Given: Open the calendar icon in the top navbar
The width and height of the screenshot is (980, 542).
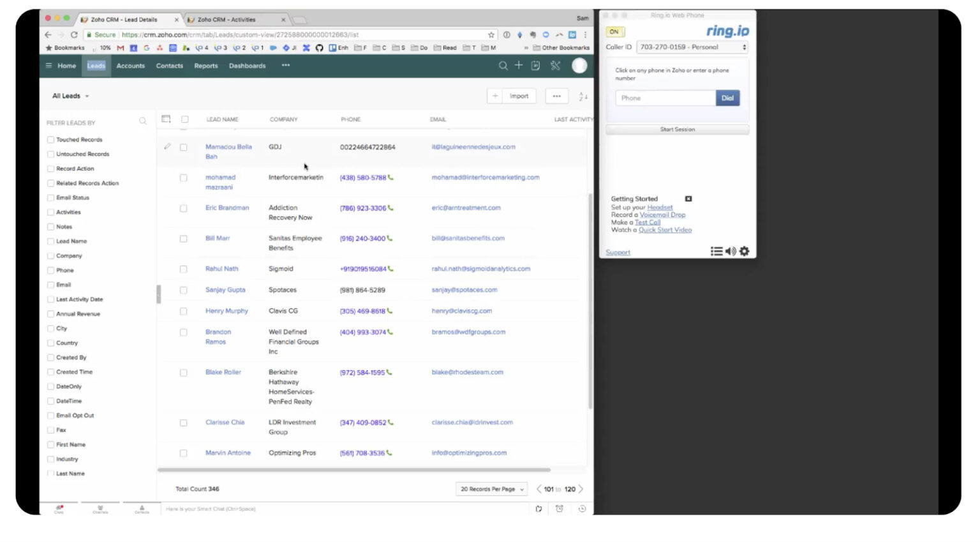Looking at the screenshot, I should pyautogui.click(x=535, y=66).
